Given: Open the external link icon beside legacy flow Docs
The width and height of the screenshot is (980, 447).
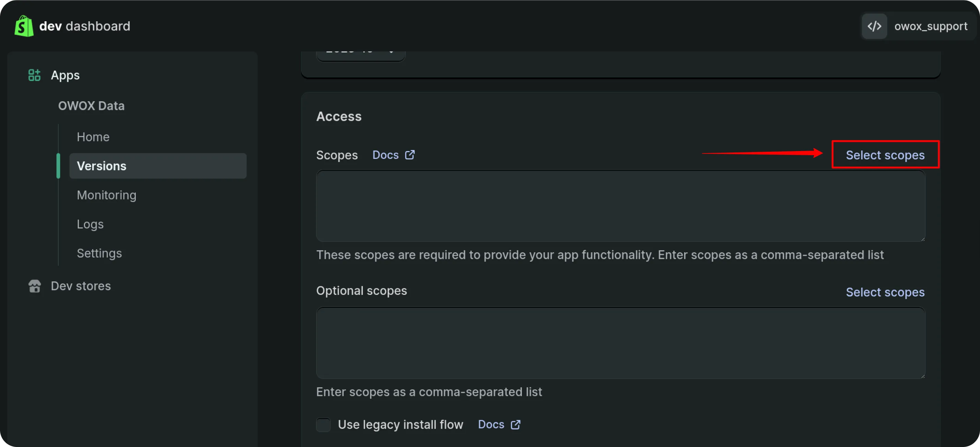Looking at the screenshot, I should pyautogui.click(x=515, y=425).
